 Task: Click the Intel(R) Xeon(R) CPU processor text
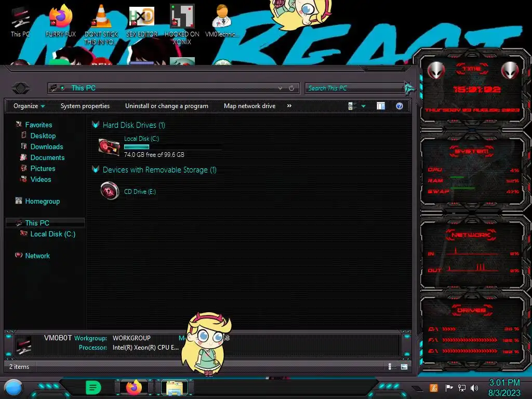145,348
